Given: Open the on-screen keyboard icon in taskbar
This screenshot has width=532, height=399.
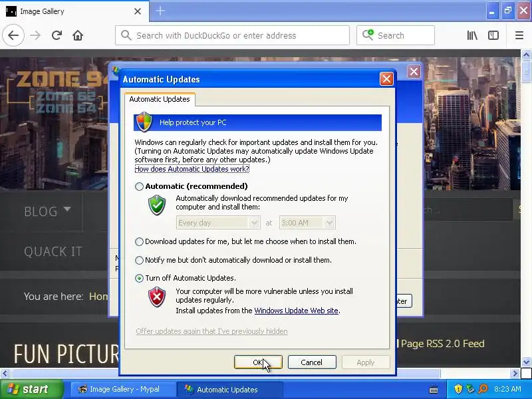Looking at the screenshot, I should 434,389.
